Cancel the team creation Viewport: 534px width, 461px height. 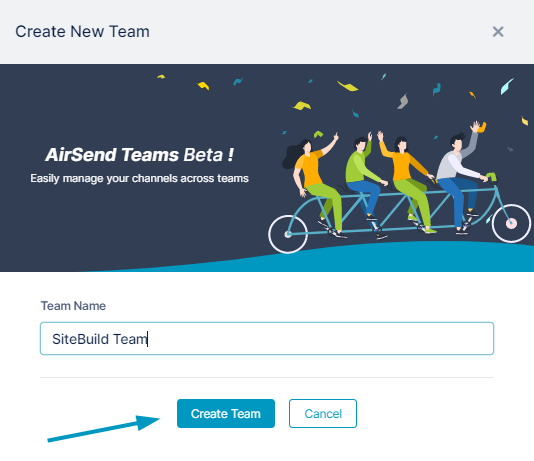click(323, 413)
